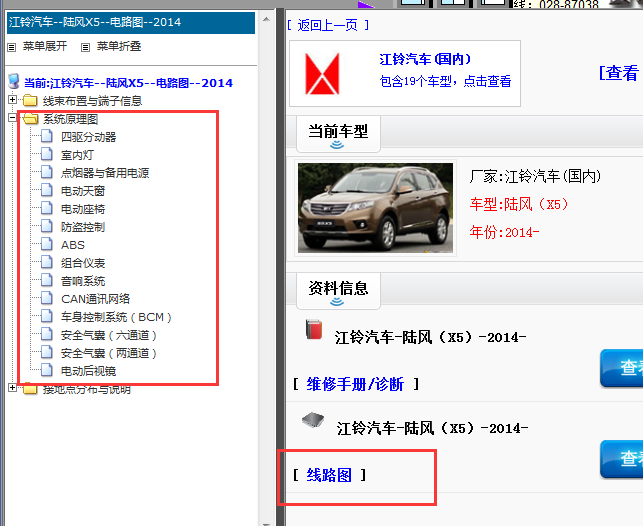Click the 当前:江铃汽车--陆风X5--电路图--2014 root node

[x=128, y=83]
